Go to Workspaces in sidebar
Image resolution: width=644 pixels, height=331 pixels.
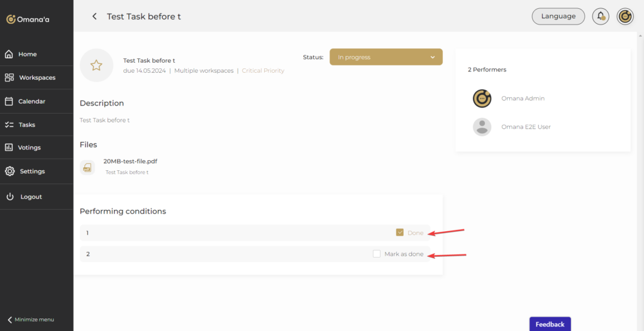(x=36, y=78)
